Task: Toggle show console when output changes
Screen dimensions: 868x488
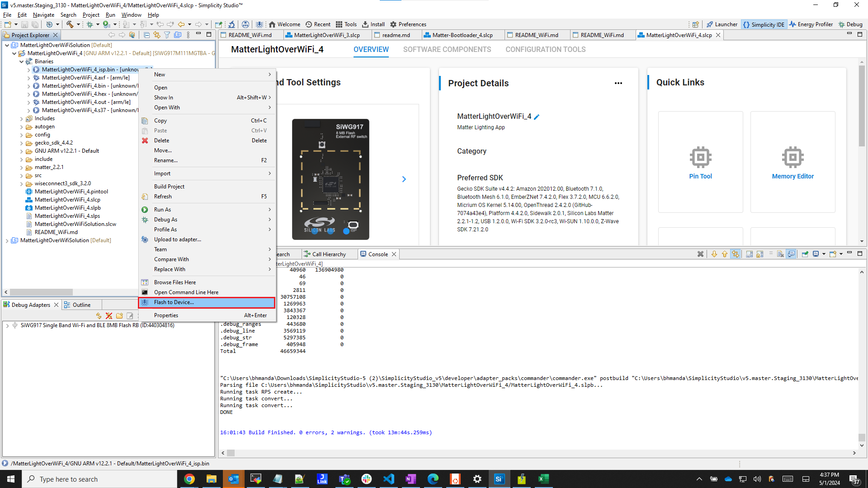Action: [x=791, y=254]
